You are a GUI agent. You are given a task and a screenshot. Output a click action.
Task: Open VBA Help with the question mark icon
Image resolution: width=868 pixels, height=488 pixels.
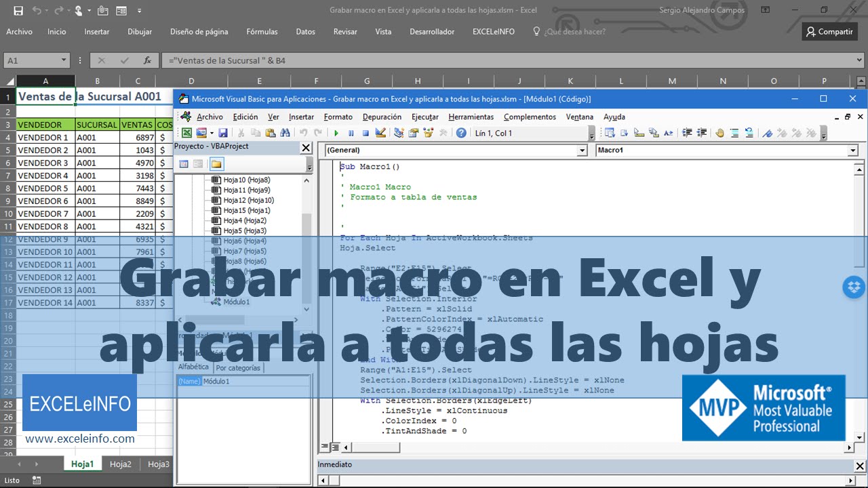[x=461, y=133]
